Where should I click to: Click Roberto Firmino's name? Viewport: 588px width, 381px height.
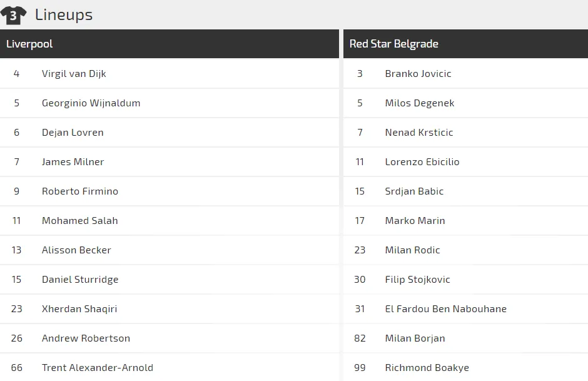click(79, 191)
